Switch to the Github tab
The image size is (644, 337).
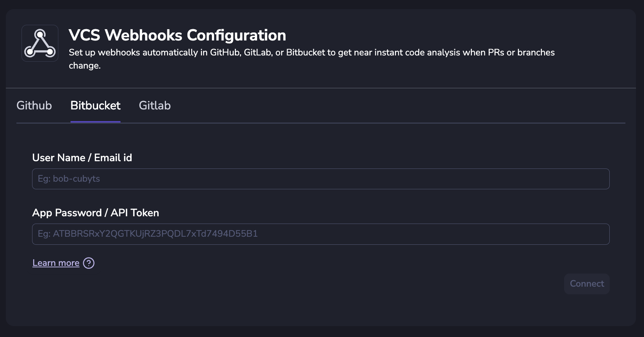pyautogui.click(x=34, y=105)
